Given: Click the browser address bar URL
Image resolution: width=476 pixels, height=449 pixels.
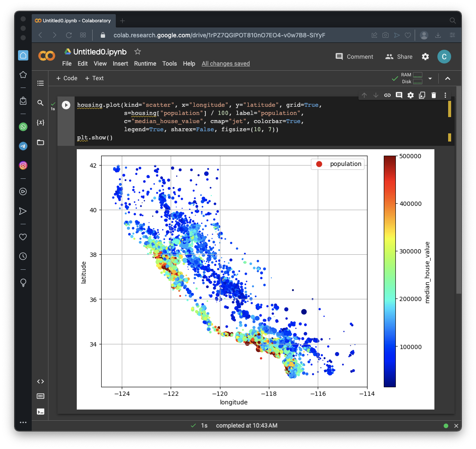Looking at the screenshot, I should (x=219, y=35).
